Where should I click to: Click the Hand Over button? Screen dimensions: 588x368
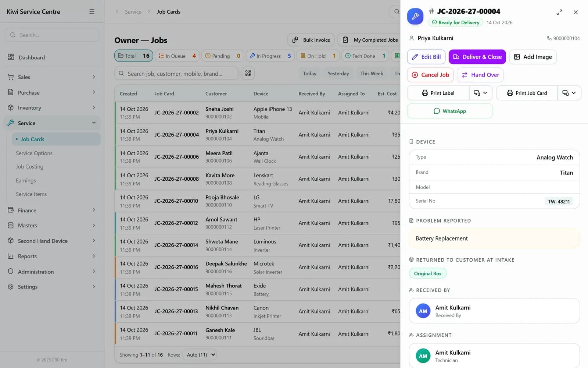click(x=480, y=75)
